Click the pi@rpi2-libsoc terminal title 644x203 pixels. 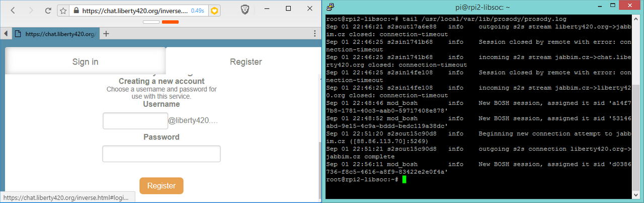[483, 7]
